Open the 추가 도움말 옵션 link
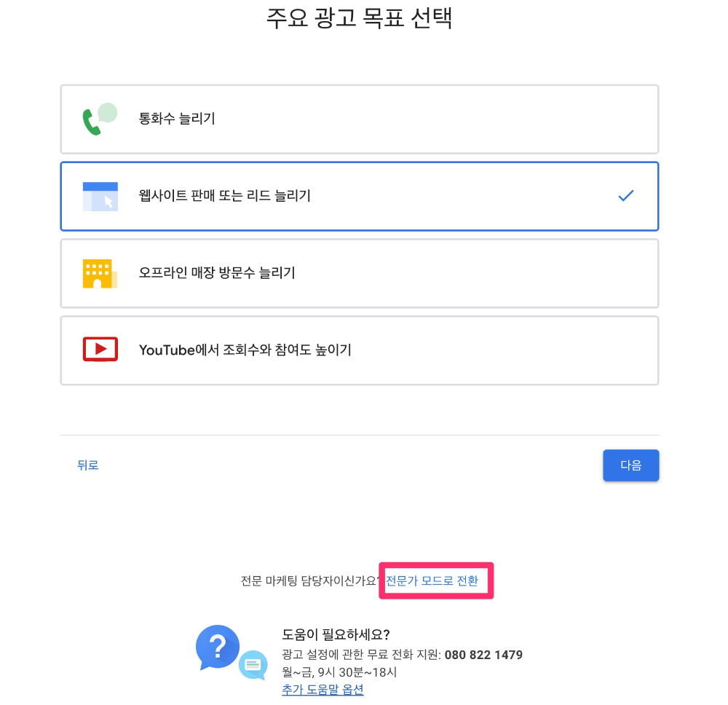The height and width of the screenshot is (705, 728). [x=323, y=690]
